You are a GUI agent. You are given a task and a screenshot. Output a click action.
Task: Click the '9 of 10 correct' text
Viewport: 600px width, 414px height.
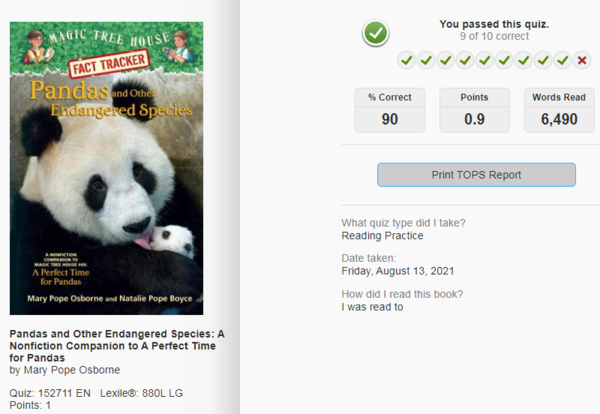click(494, 36)
